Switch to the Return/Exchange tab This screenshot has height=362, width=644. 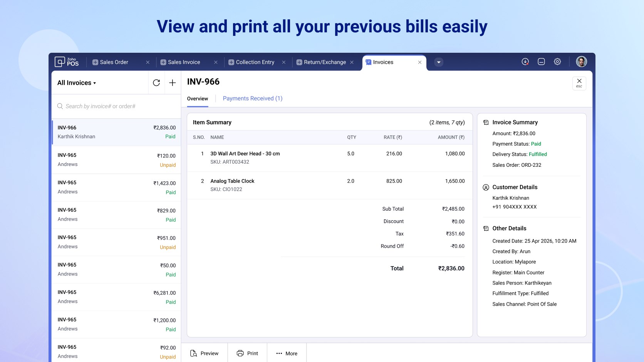click(x=325, y=62)
